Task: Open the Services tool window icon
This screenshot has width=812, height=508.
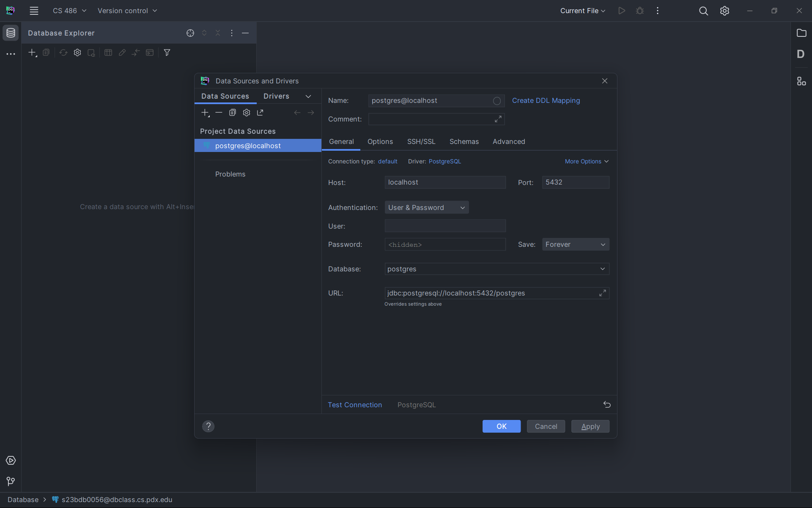Action: 11,460
